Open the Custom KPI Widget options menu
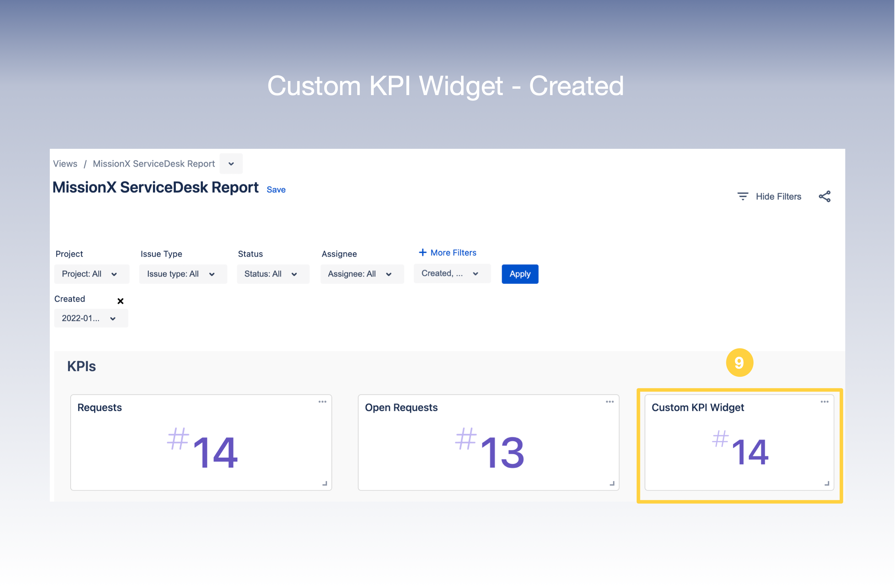The image size is (895, 588). (825, 402)
